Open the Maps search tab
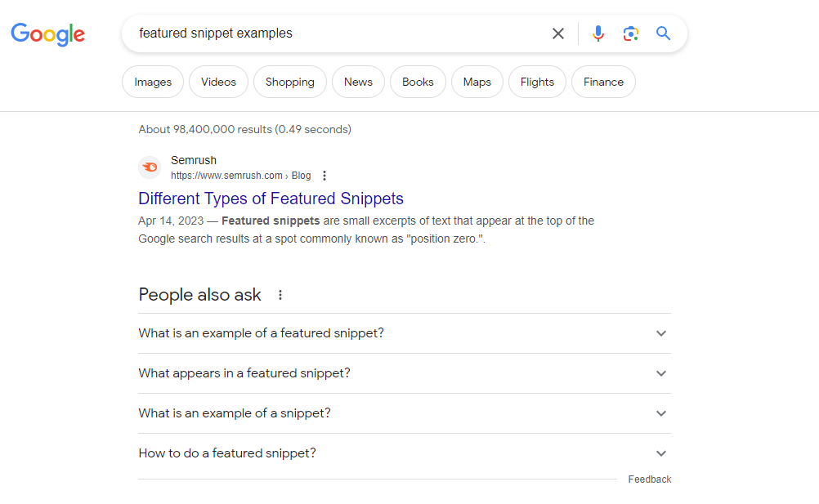 (x=477, y=82)
